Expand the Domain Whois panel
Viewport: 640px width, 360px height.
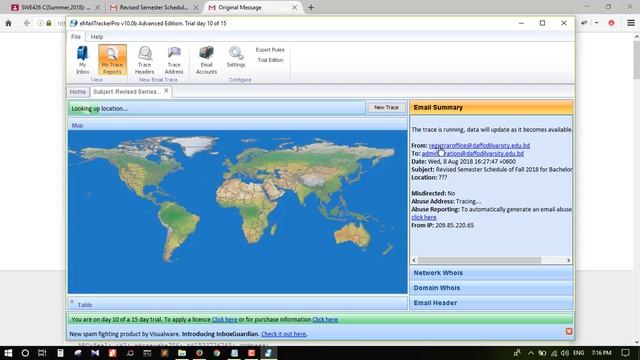pyautogui.click(x=491, y=288)
